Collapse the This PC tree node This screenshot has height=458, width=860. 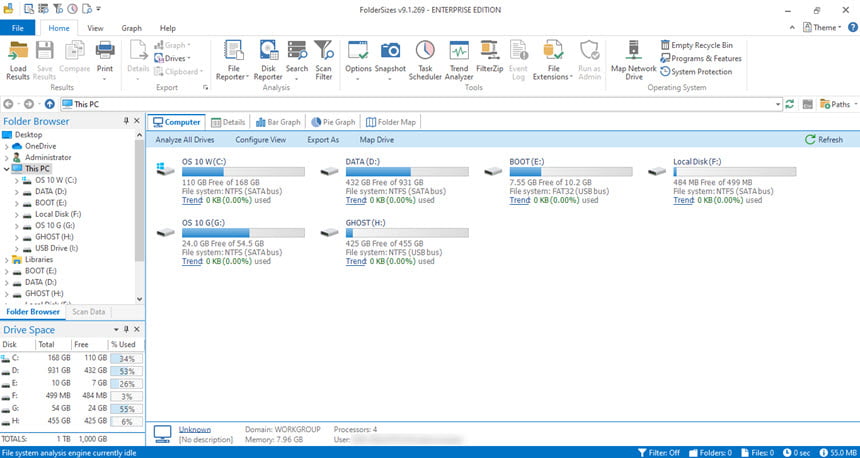coord(6,168)
